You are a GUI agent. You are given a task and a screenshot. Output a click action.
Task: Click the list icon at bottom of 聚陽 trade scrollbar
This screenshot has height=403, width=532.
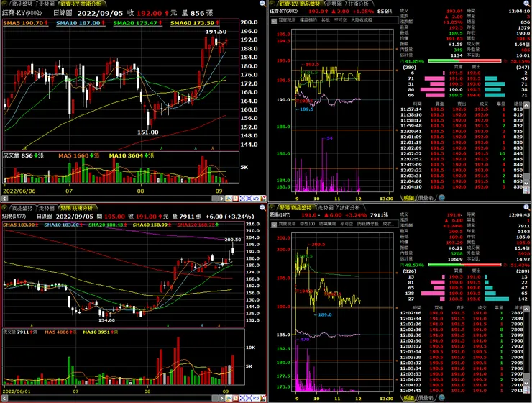point(526,390)
